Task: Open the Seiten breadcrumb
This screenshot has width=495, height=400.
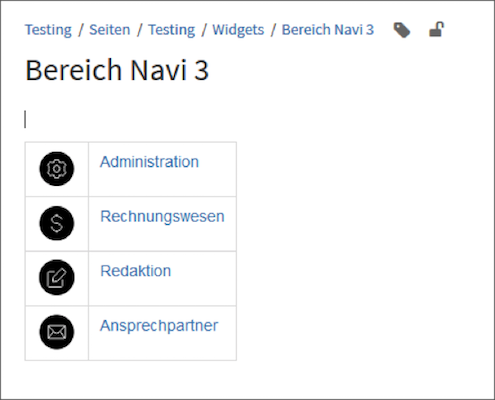Action: [x=110, y=30]
